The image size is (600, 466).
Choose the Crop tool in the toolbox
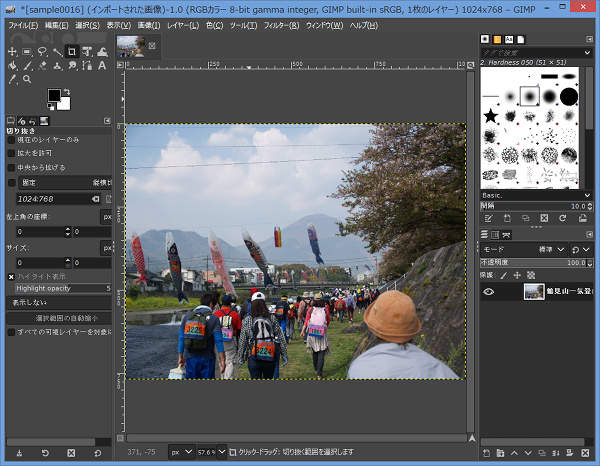click(73, 51)
